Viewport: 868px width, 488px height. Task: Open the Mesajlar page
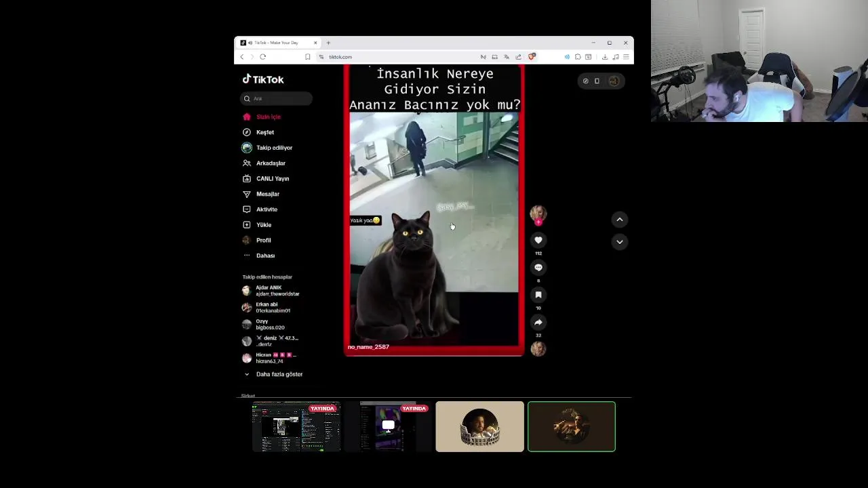click(268, 194)
